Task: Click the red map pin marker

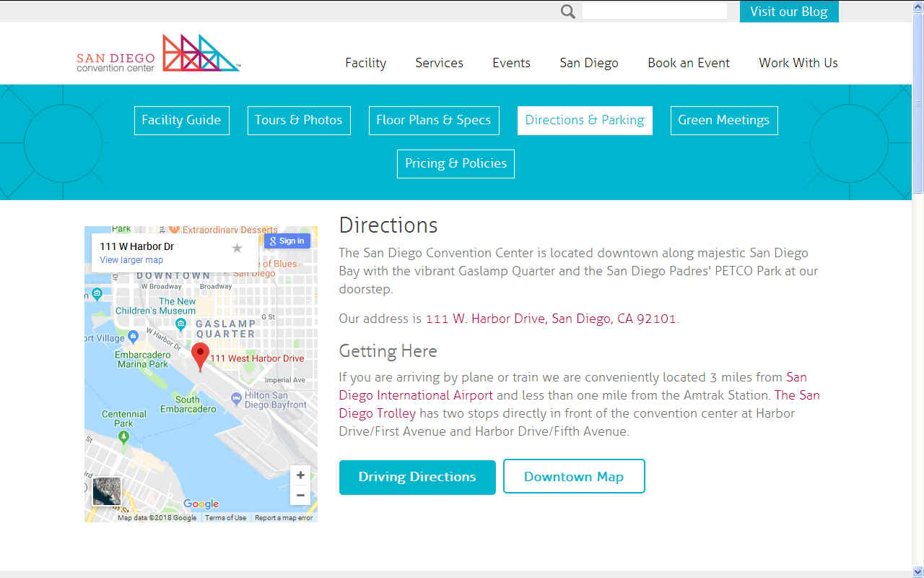Action: 200,357
